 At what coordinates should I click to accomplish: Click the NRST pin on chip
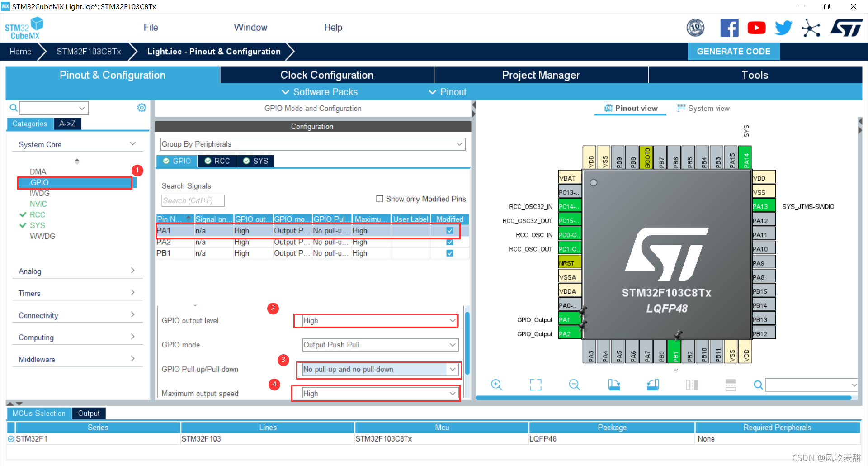pyautogui.click(x=570, y=263)
